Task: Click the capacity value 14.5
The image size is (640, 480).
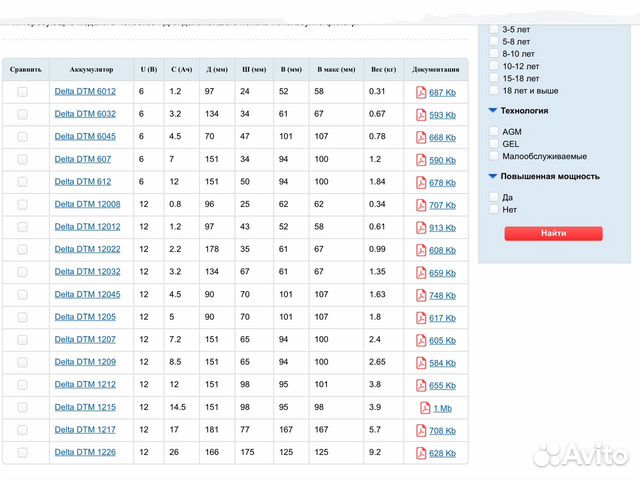Action: pos(178,407)
